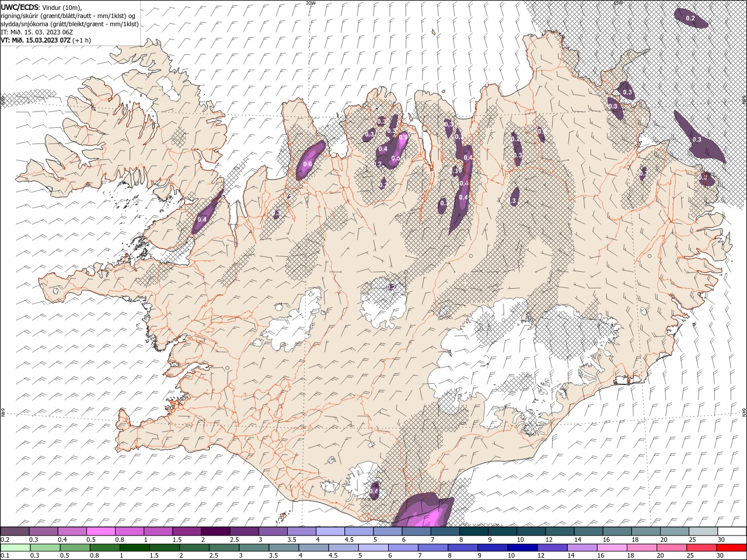Click the dark teal swatch between 9 and 10 in upper legend row
The width and height of the screenshot is (747, 560).
[x=502, y=531]
